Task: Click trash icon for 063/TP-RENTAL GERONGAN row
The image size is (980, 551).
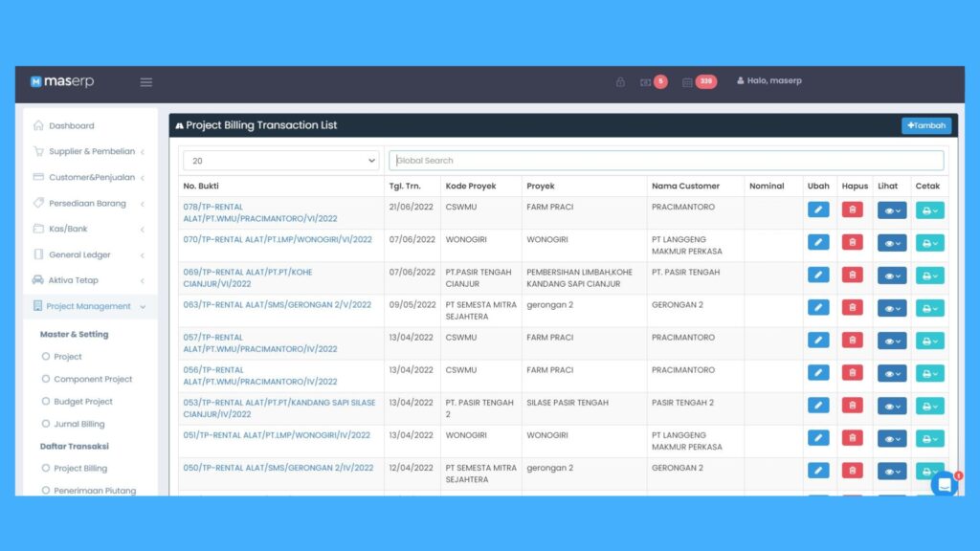Action: point(852,308)
